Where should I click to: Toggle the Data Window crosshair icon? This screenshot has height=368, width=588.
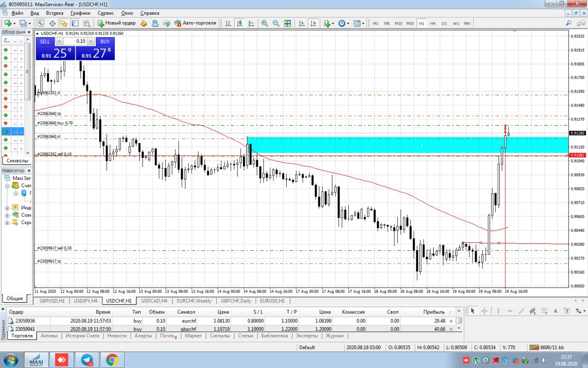click(52, 23)
